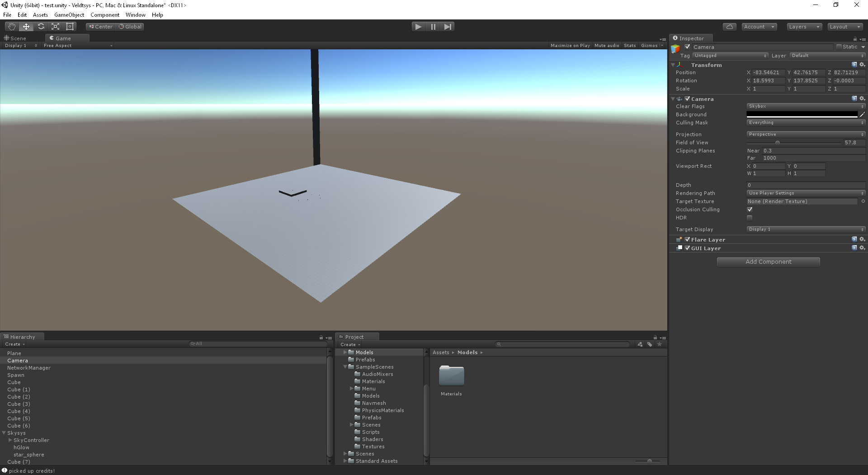Enable HDR on the Camera

click(750, 218)
